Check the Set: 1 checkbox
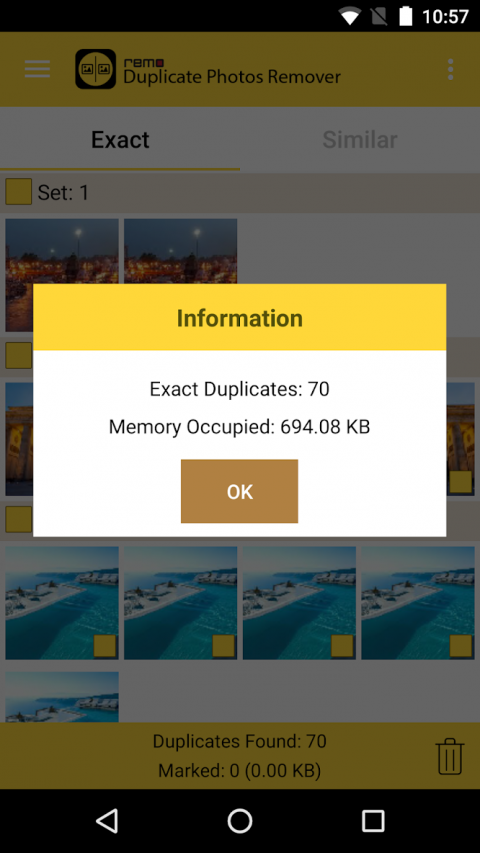Screen dimensions: 480x853 (x=19, y=191)
